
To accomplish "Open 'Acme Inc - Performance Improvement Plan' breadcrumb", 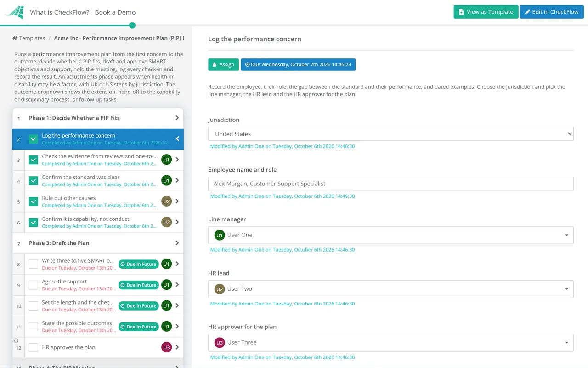I will (x=119, y=38).
